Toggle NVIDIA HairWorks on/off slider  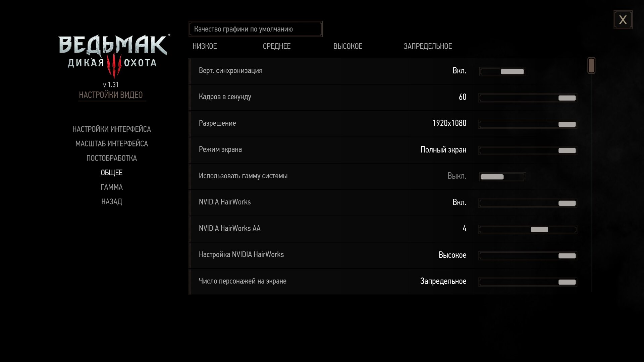point(528,203)
